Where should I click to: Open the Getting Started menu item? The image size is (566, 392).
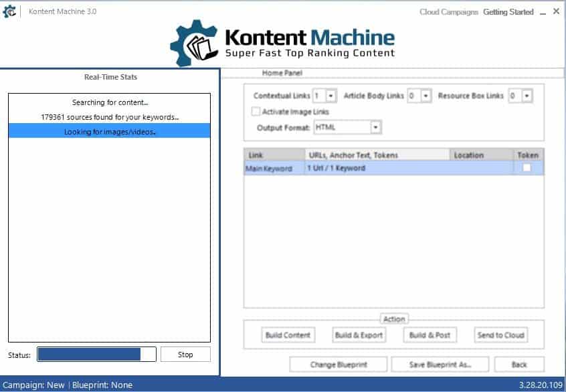click(x=508, y=12)
